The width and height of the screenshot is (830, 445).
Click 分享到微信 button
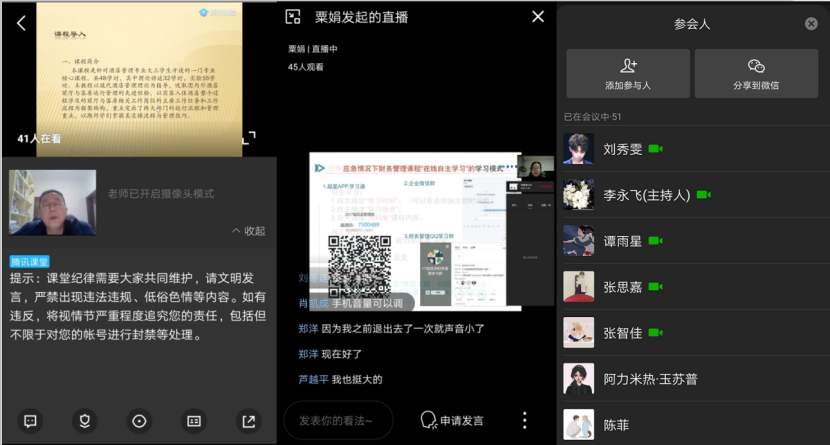[x=755, y=74]
